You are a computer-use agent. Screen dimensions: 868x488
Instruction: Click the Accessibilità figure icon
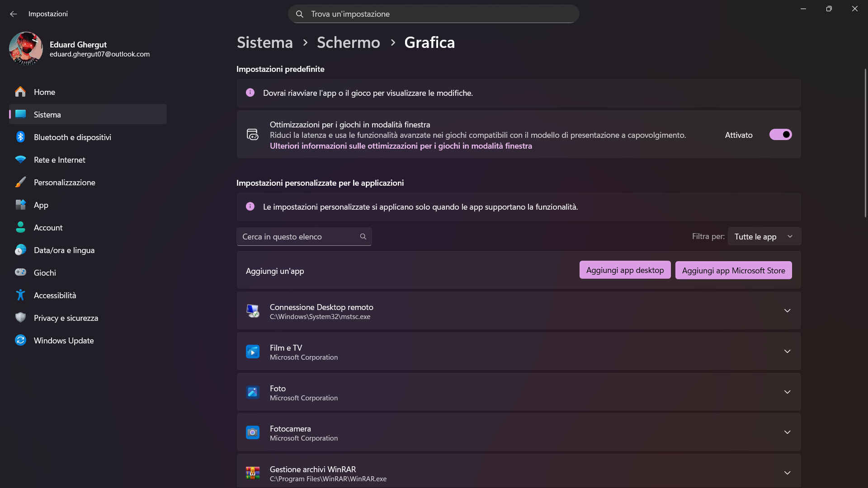tap(20, 295)
